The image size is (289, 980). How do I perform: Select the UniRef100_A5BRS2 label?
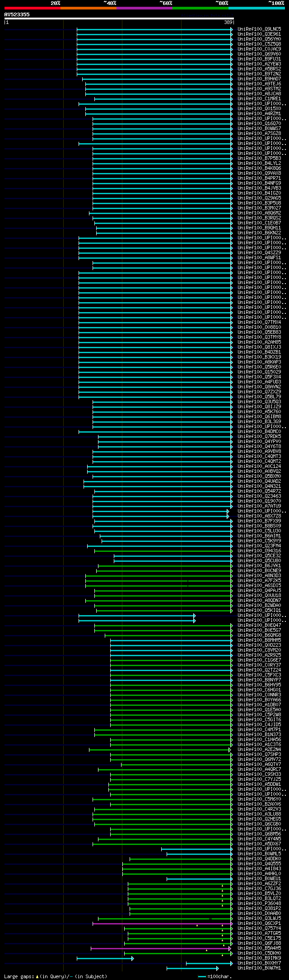point(259,69)
